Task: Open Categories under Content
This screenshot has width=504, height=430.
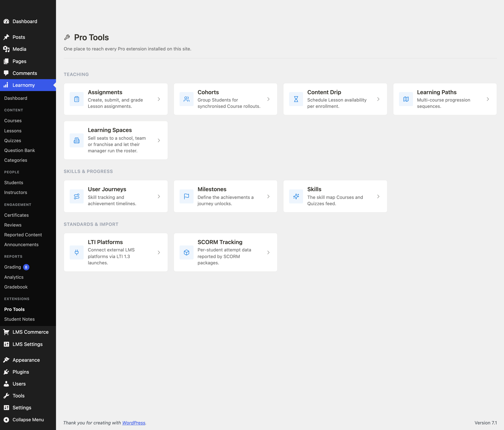Action: [x=16, y=160]
